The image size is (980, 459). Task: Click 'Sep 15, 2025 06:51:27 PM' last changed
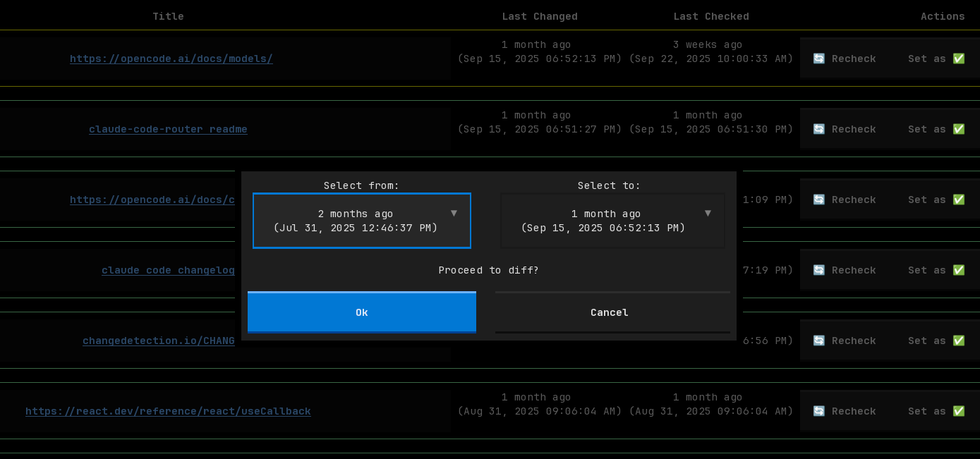[540, 129]
